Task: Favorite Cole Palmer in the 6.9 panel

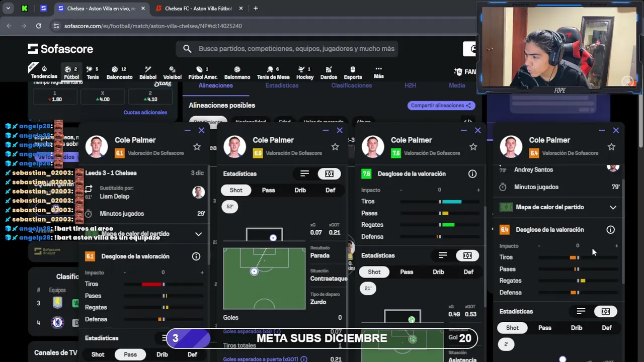Action: [335, 147]
